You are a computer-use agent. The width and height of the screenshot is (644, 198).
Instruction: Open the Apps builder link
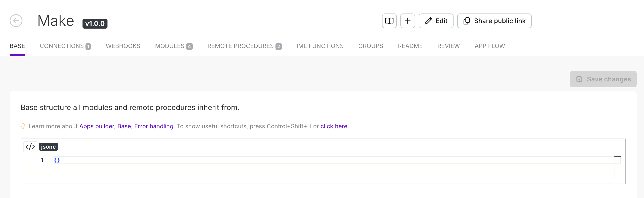click(x=96, y=126)
